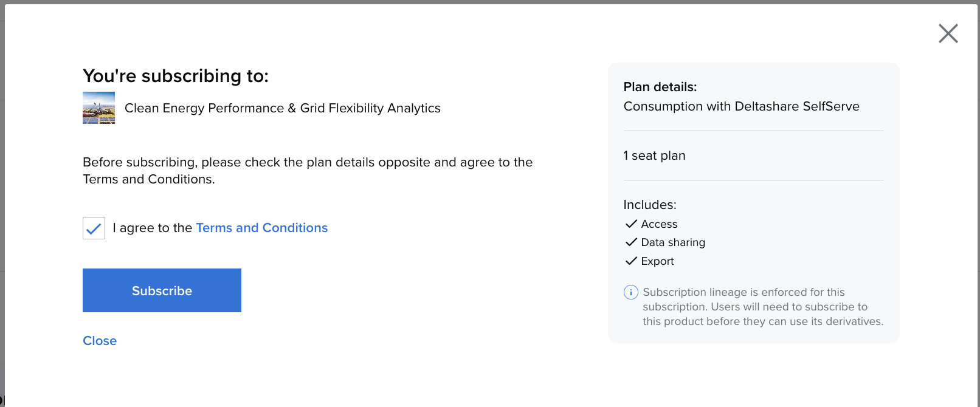Screen dimensions: 980x407
Task: Click the 'You're subscribing to' heading
Action: click(176, 76)
